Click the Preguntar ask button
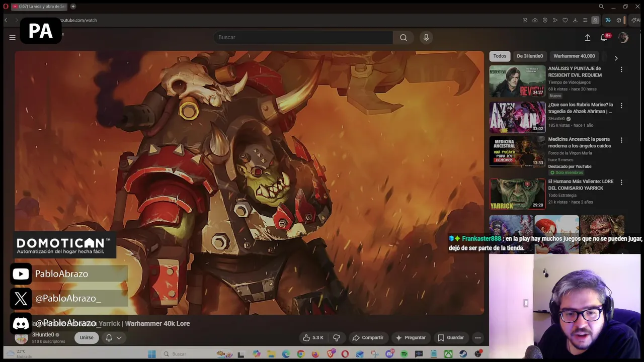 coord(411,338)
